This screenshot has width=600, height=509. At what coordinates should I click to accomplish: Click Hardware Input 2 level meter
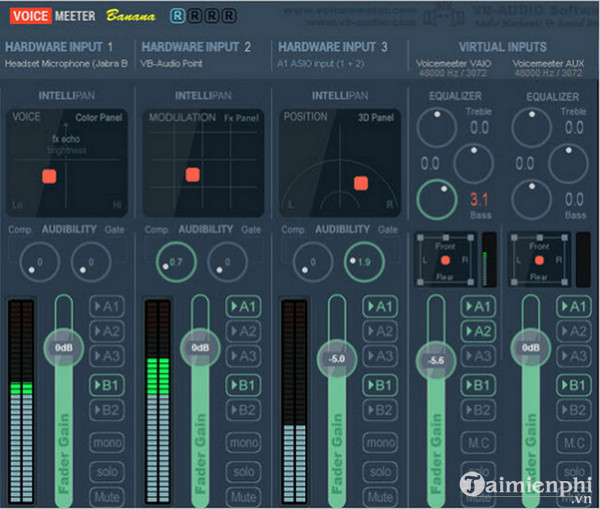click(x=158, y=402)
